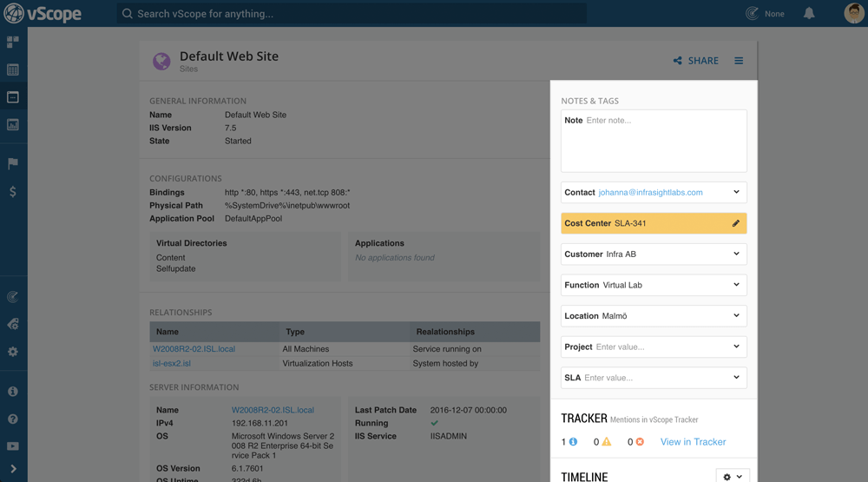Viewport: 868px width, 482px height.
Task: Open the help question-mark sidebar icon
Action: 13,419
